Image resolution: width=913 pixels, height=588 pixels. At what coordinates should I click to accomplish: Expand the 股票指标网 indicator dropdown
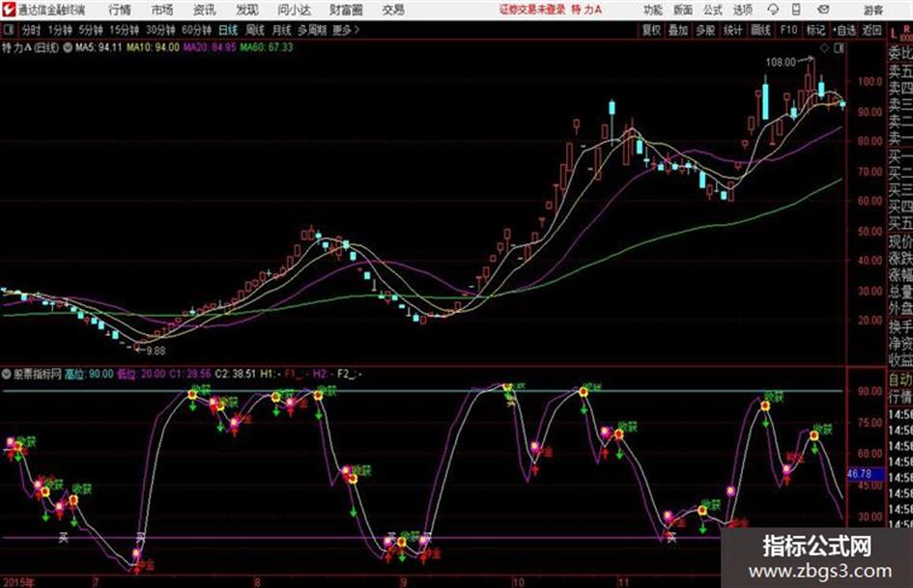tap(7, 374)
